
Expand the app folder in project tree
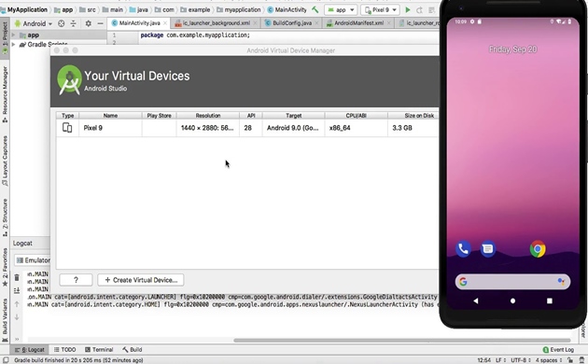pyautogui.click(x=13, y=35)
